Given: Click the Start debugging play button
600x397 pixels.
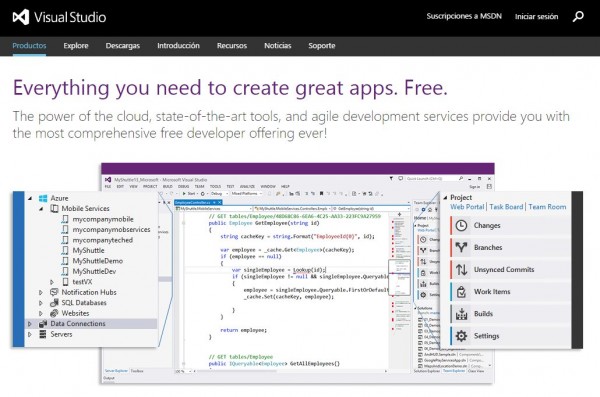Looking at the screenshot, I should point(189,194).
